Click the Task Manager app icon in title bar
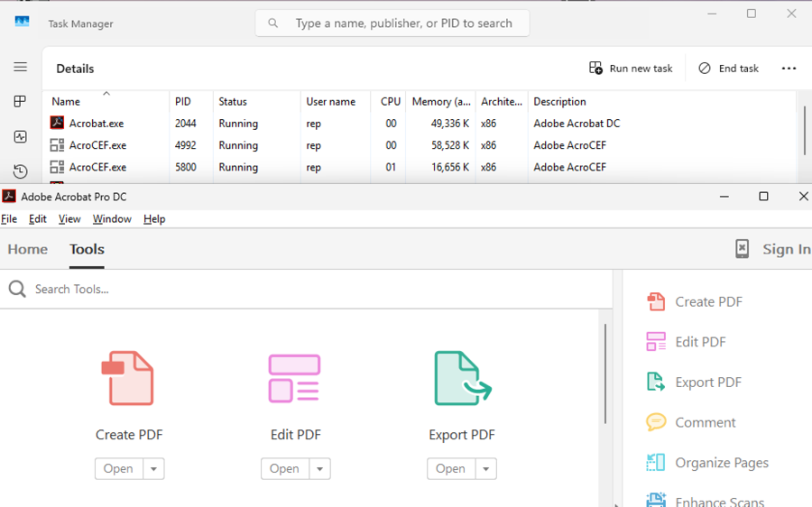This screenshot has width=812, height=507. tap(23, 22)
